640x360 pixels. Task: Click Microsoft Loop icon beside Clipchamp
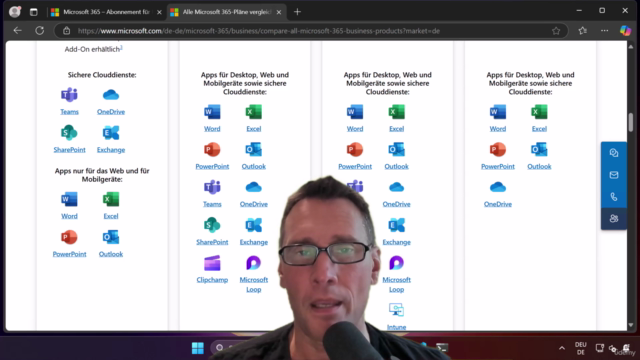[253, 263]
